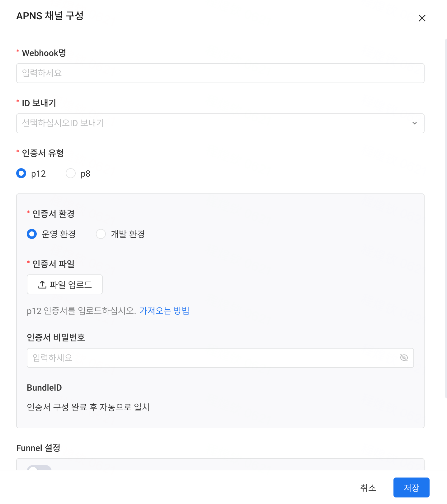Click 취소 to cancel
Screen dimensions: 447x504
click(368, 487)
